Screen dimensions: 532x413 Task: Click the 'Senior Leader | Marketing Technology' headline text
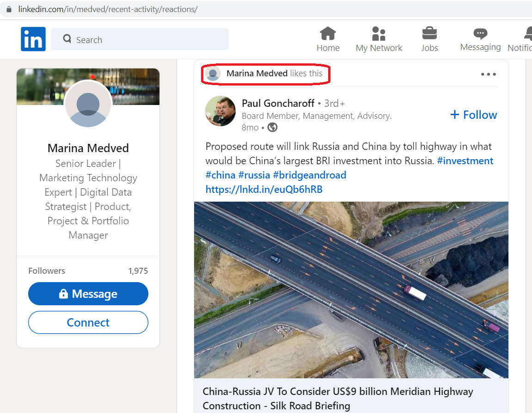[88, 199]
